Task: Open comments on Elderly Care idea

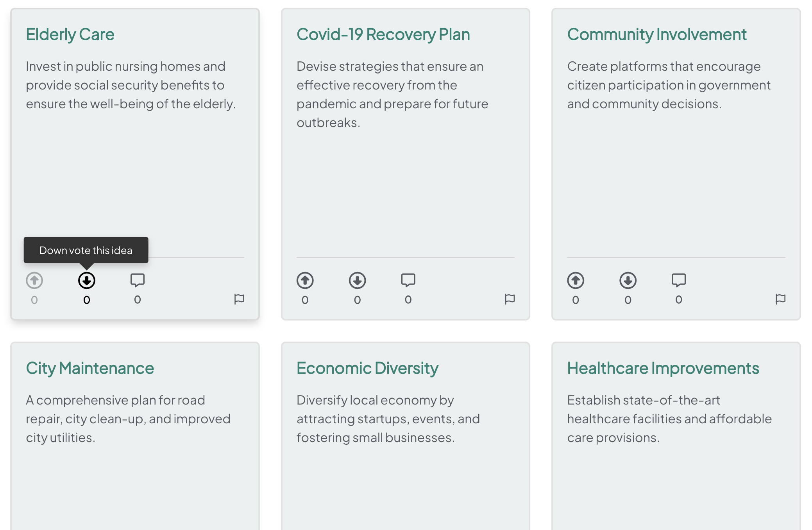Action: pos(137,280)
